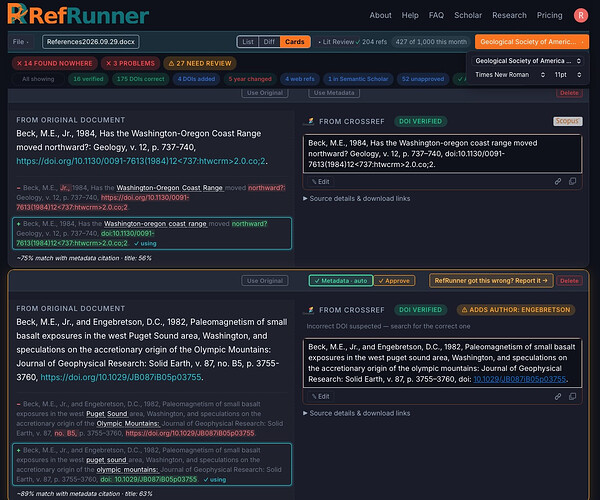Open the About page

tap(380, 15)
